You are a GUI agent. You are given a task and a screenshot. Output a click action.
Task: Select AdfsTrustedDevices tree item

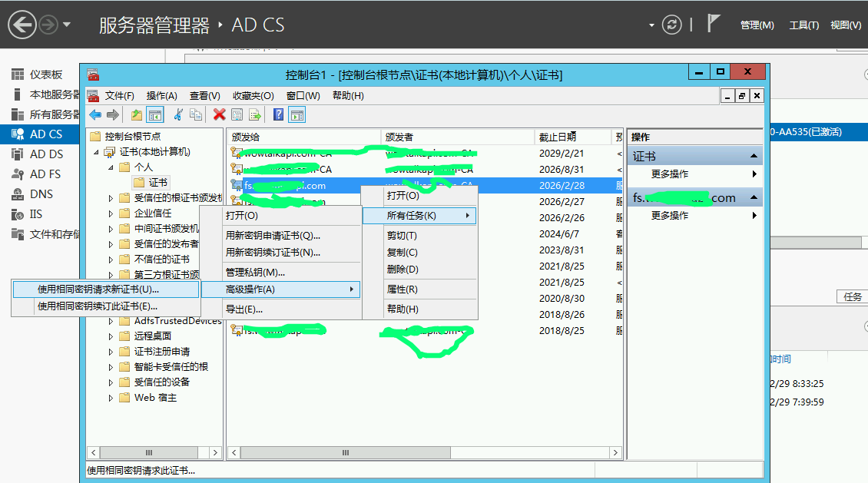(x=177, y=321)
